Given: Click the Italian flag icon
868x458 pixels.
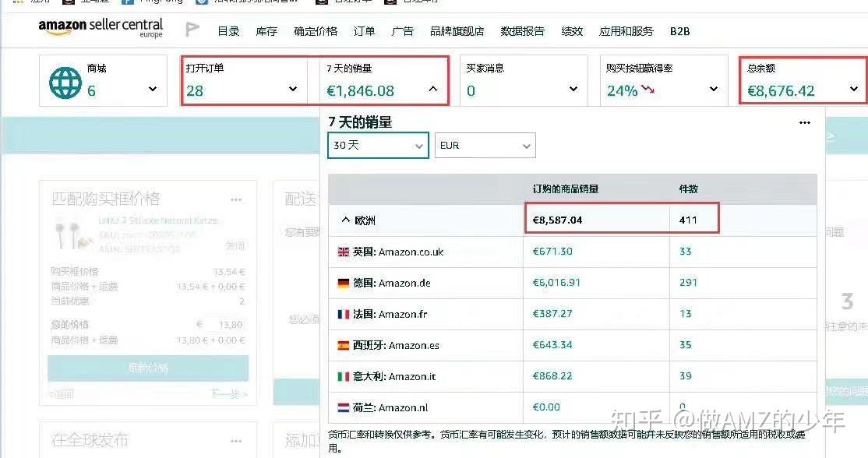Looking at the screenshot, I should [x=343, y=377].
